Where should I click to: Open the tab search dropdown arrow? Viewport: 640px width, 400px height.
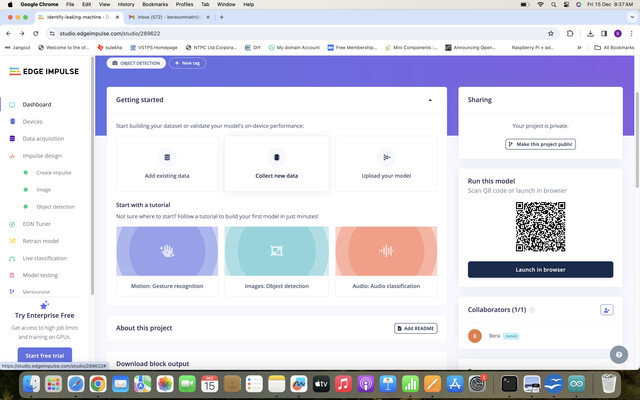point(632,17)
